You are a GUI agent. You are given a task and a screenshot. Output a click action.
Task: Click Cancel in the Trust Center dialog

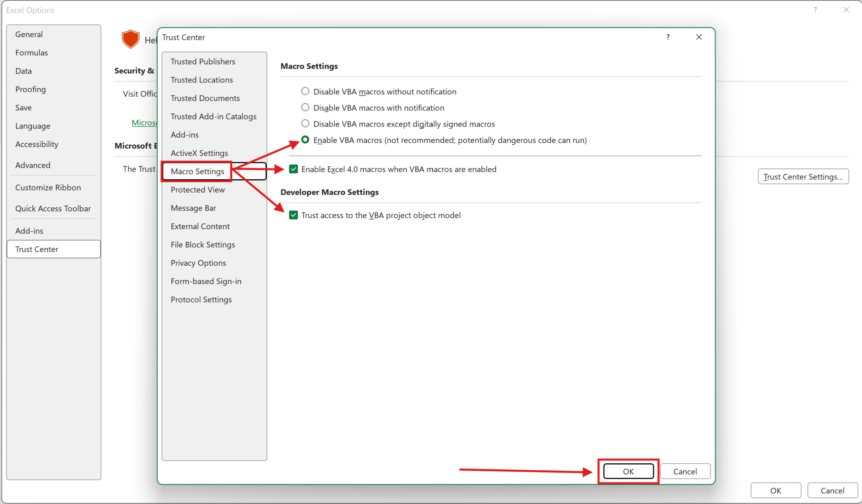click(685, 471)
